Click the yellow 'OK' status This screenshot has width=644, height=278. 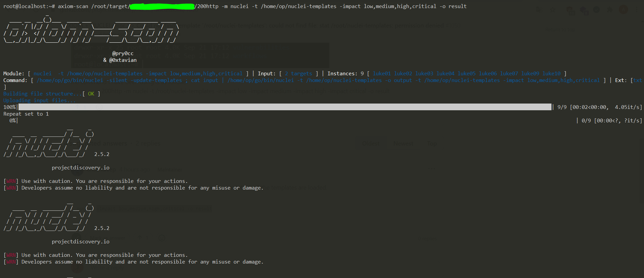pos(91,94)
